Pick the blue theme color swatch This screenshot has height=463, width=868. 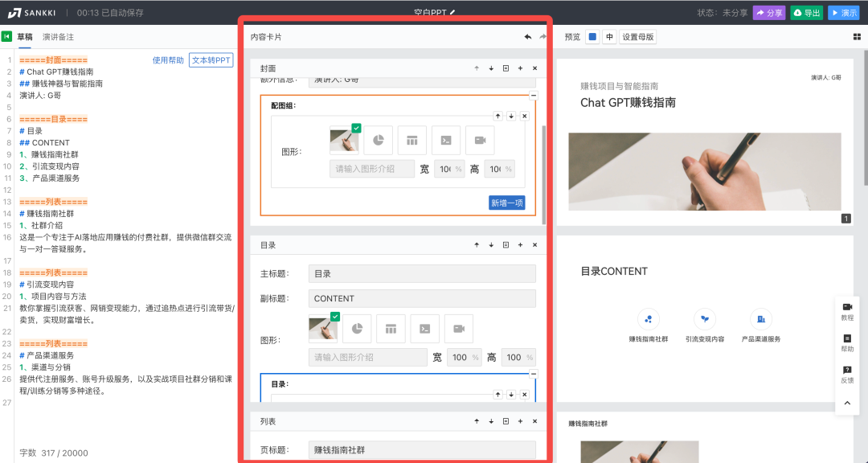point(592,36)
